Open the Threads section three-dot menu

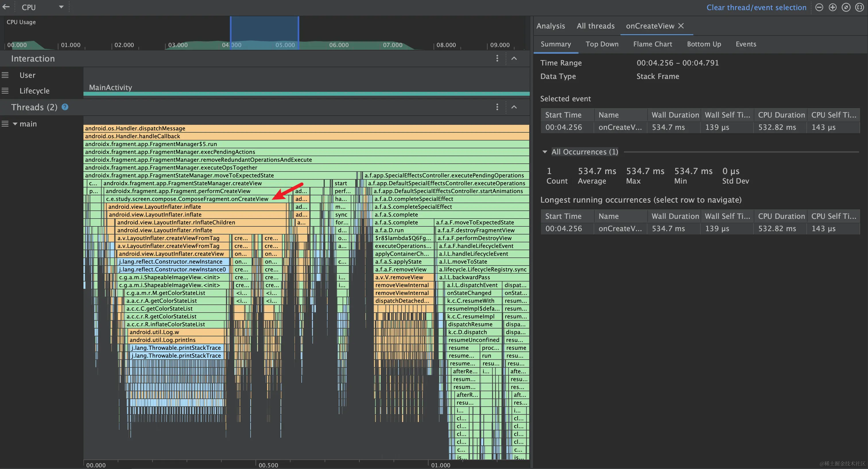click(x=497, y=107)
